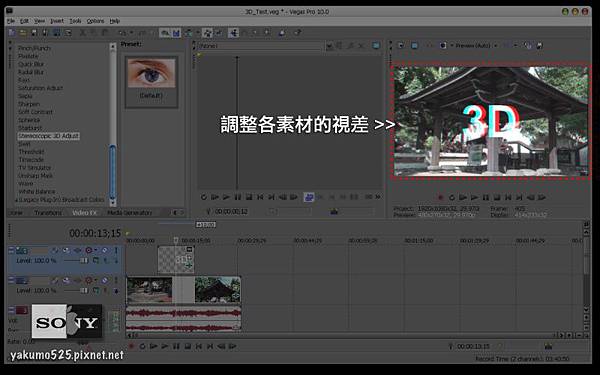Switch to the Media Generators tab

[x=129, y=213]
